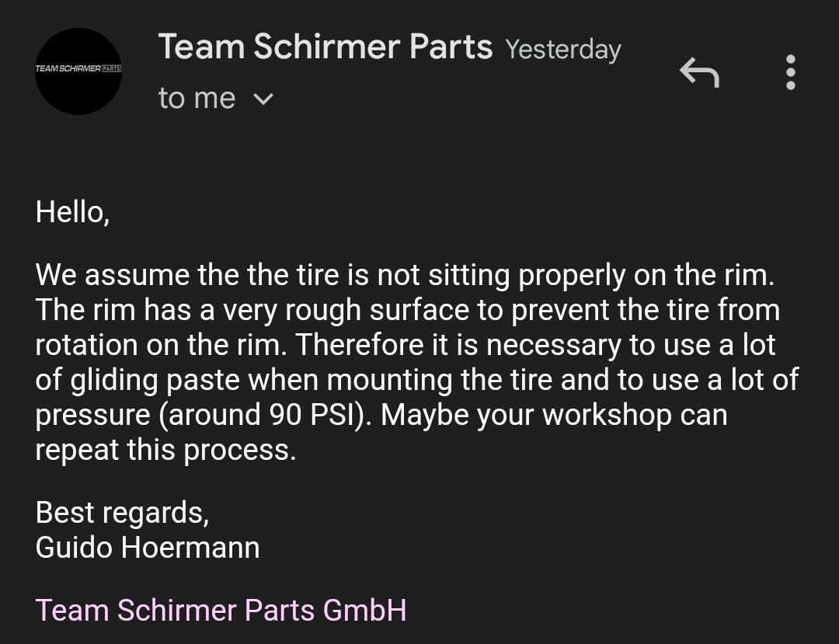
Task: Click the word "Schirmer" in the sender name
Action: tap(326, 47)
